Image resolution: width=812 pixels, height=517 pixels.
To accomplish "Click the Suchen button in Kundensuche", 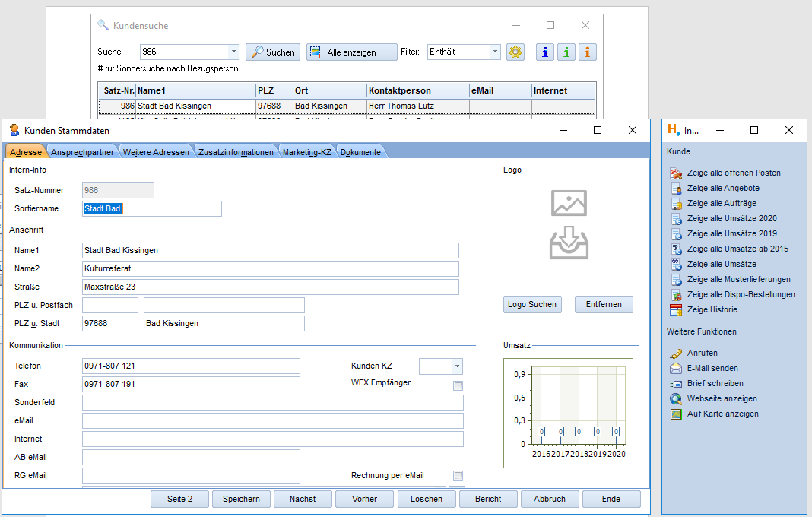I will coord(273,52).
